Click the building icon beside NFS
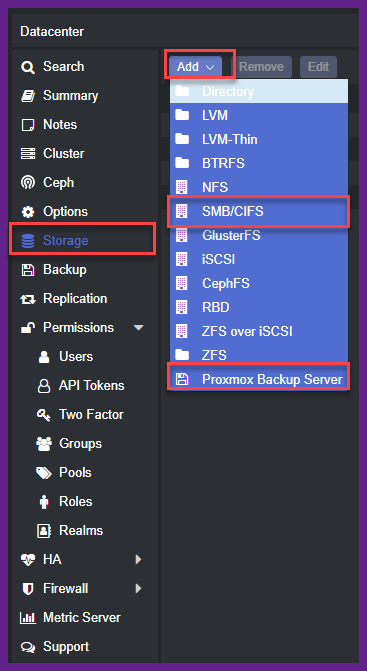This screenshot has height=671, width=367. [x=182, y=187]
